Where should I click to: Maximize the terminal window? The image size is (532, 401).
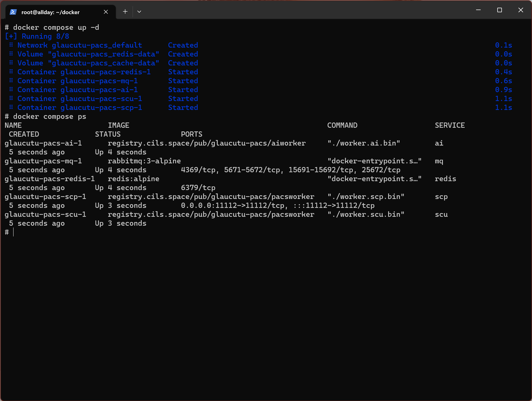click(x=499, y=10)
